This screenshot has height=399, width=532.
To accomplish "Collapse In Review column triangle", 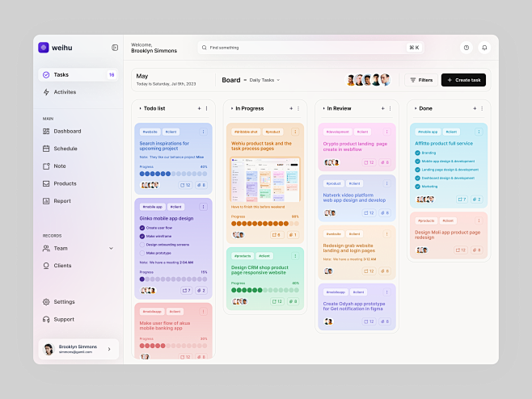I will click(x=323, y=108).
